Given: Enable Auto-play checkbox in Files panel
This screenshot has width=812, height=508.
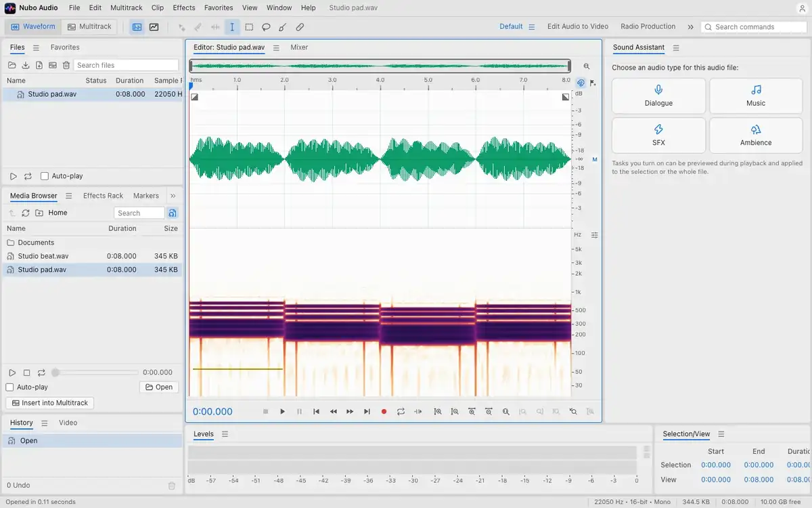Looking at the screenshot, I should pos(45,176).
